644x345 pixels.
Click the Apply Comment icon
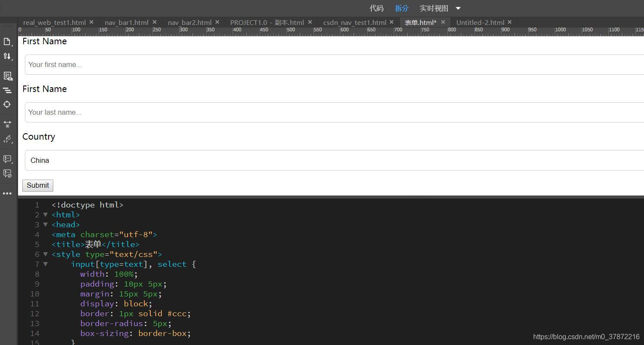(7, 159)
